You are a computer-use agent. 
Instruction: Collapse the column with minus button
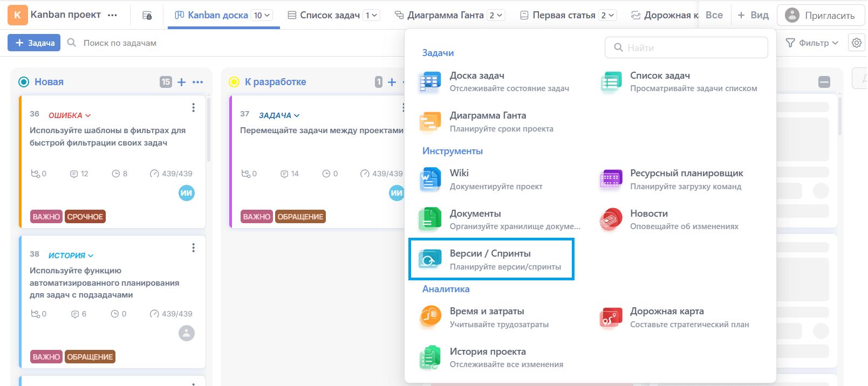pos(824,82)
